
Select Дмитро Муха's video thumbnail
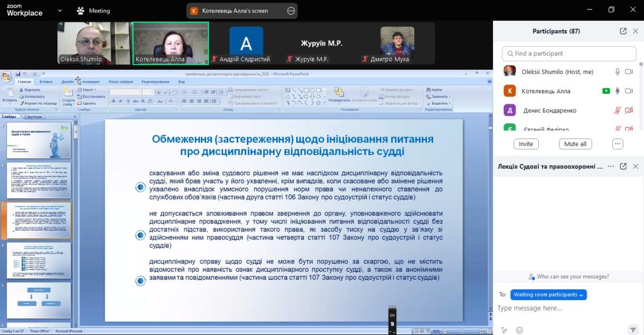(x=398, y=43)
